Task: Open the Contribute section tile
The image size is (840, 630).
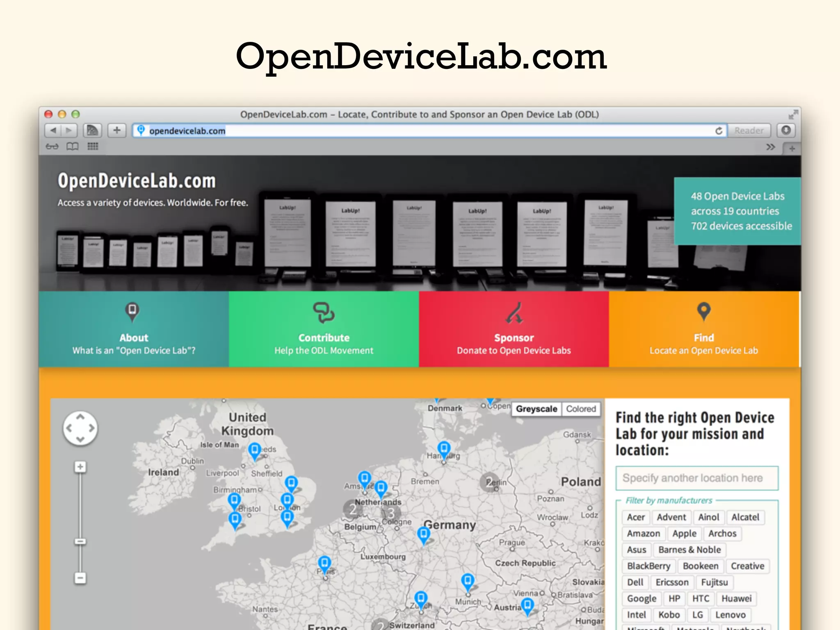Action: pyautogui.click(x=324, y=329)
